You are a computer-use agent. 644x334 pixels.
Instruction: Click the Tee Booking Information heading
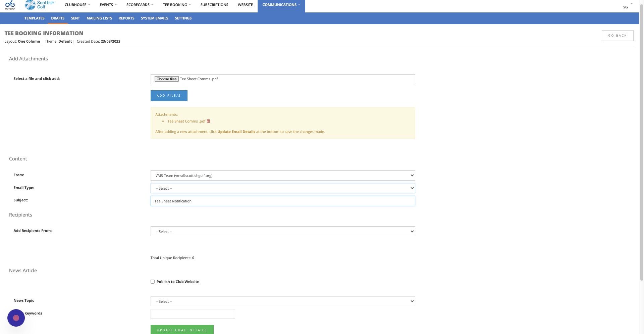click(44, 33)
